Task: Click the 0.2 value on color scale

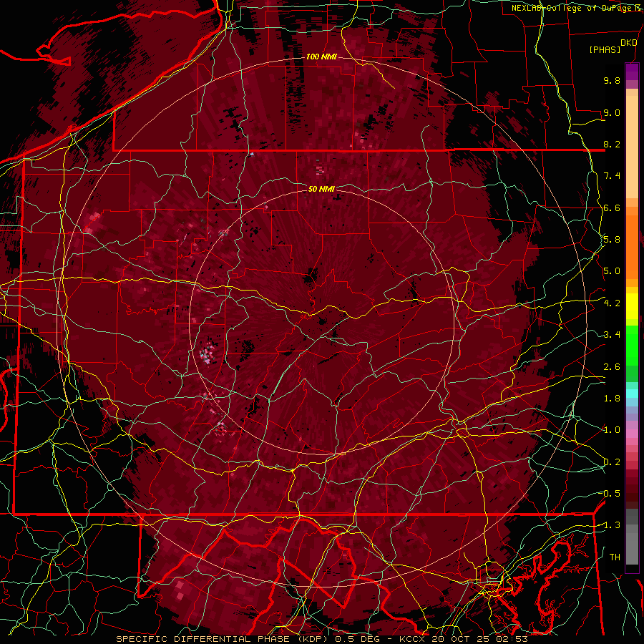Action: tap(612, 462)
